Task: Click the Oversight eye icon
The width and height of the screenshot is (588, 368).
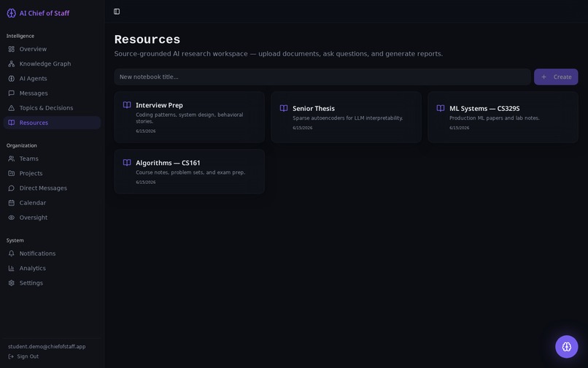Action: (12, 218)
